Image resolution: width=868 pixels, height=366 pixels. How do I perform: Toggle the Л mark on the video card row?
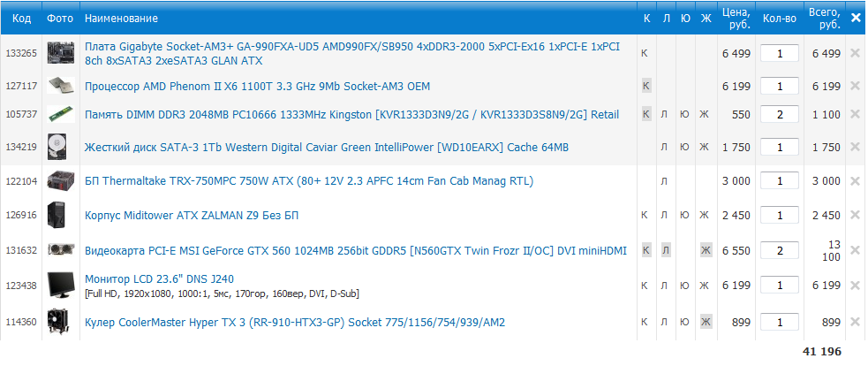pyautogui.click(x=665, y=250)
